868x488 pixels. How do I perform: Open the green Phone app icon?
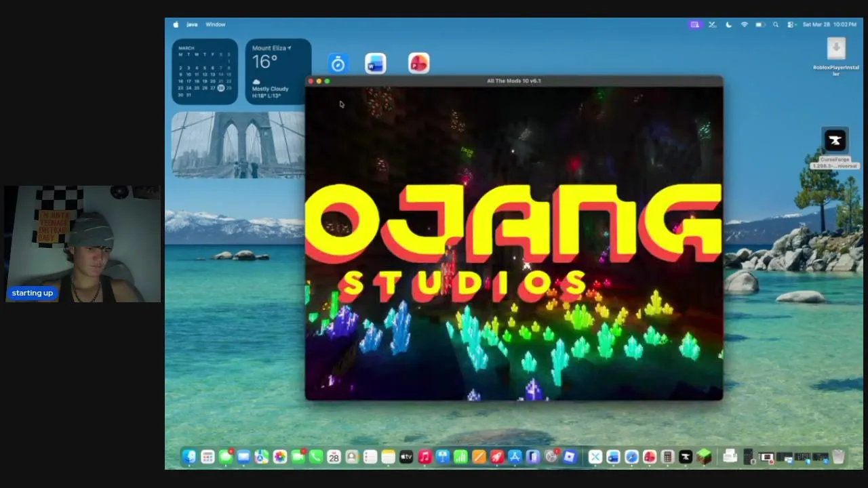(316, 457)
